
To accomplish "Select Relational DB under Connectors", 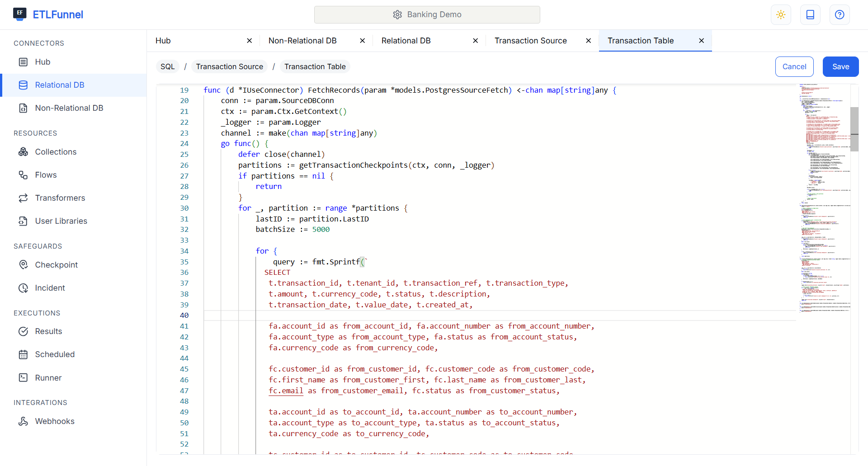I will tap(59, 85).
